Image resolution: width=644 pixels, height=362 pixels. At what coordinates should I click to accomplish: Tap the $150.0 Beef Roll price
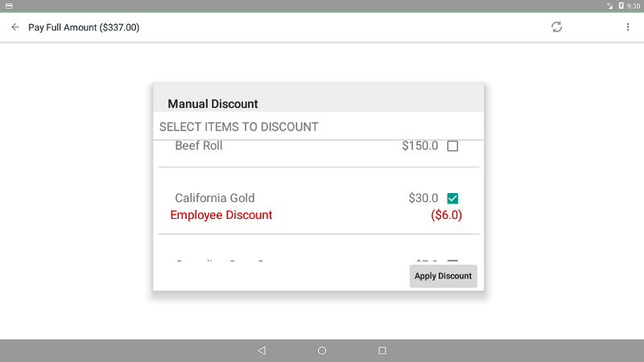coord(419,146)
